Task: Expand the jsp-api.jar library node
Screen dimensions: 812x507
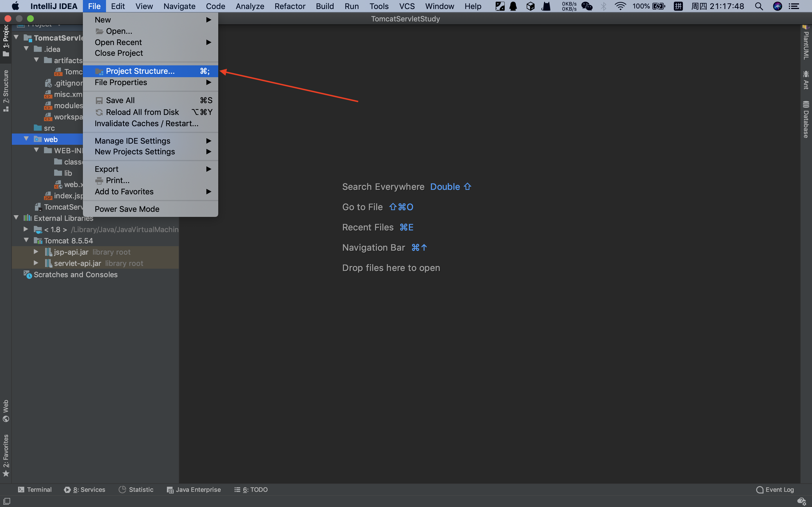Action: click(36, 252)
